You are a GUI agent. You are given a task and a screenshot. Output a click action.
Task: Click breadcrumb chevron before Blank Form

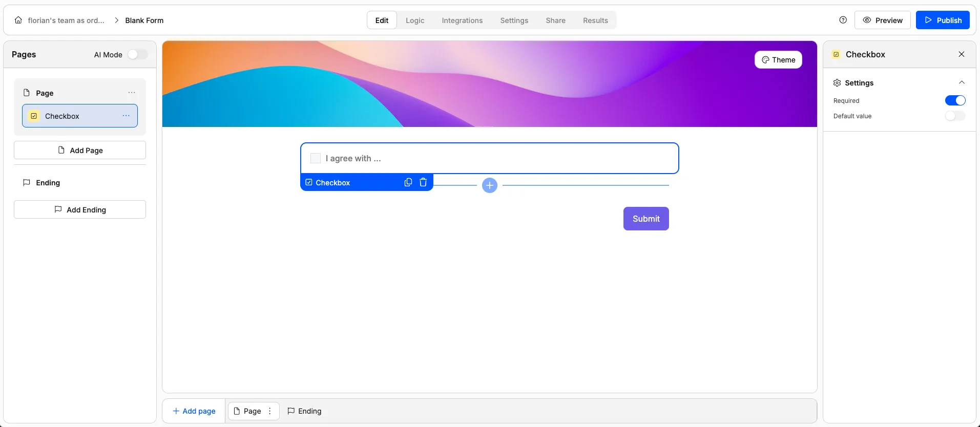(116, 20)
